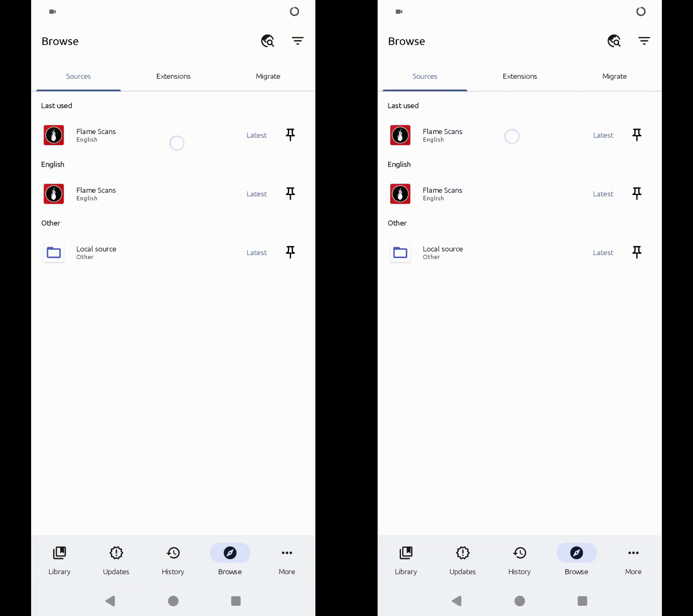The width and height of the screenshot is (693, 616).
Task: Select the Library tab icon
Action: click(x=59, y=552)
